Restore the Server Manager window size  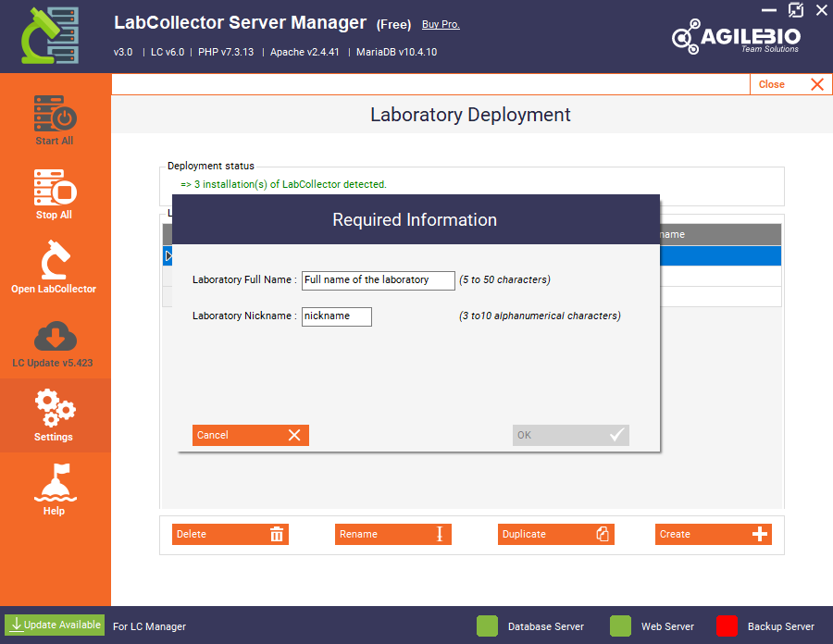coord(796,10)
